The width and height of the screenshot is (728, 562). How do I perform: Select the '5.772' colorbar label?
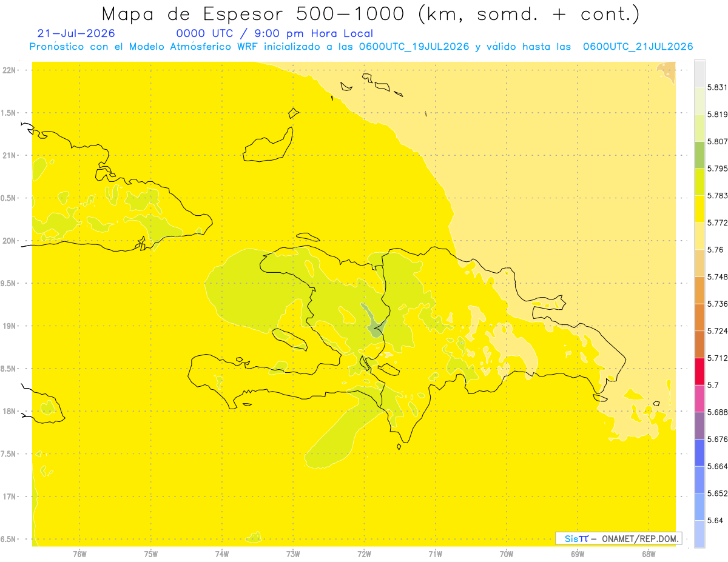[x=717, y=223]
